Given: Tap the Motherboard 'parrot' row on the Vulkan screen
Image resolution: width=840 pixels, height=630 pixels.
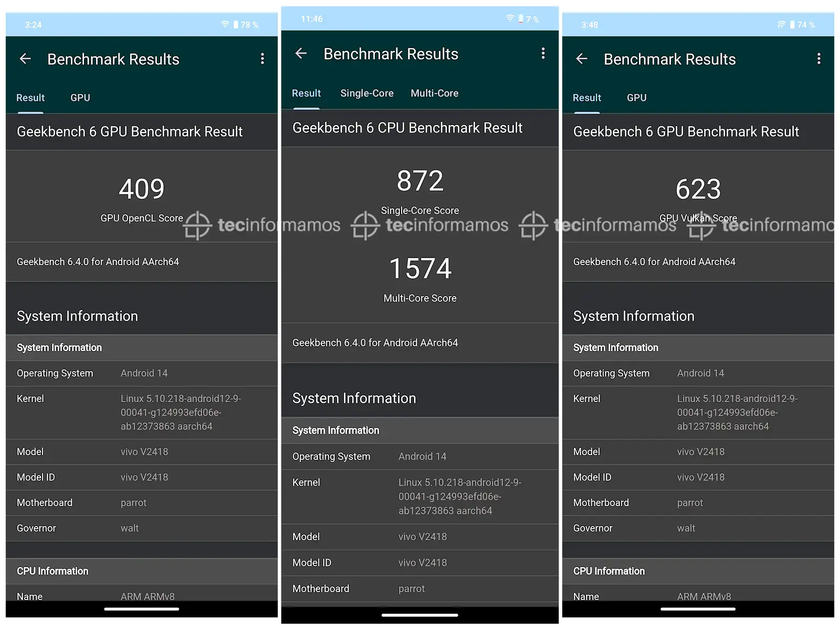Looking at the screenshot, I should tap(698, 503).
